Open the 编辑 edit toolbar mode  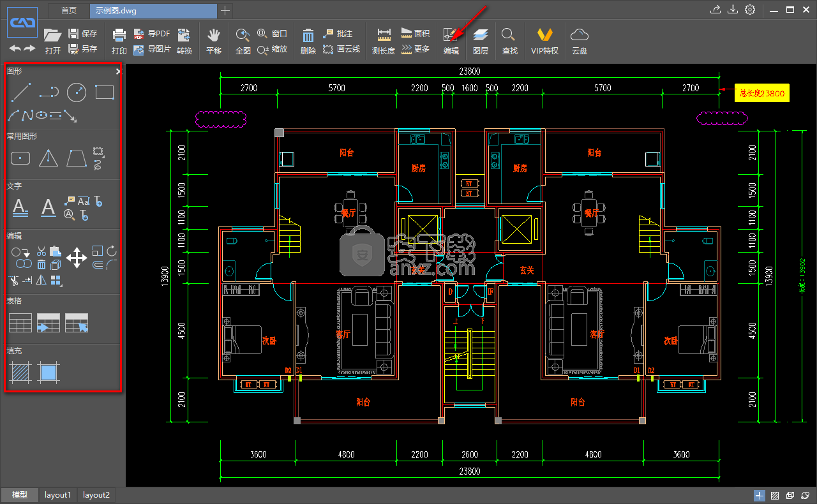pyautogui.click(x=451, y=41)
